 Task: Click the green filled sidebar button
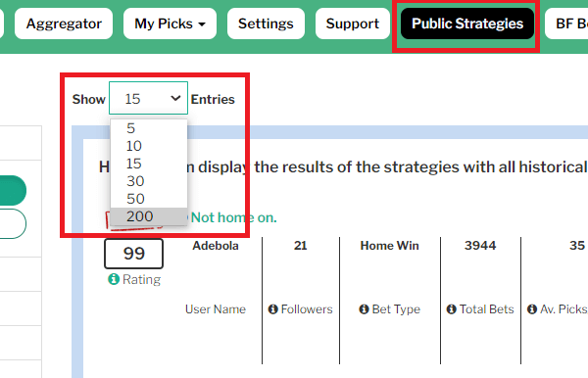pyautogui.click(x=13, y=190)
